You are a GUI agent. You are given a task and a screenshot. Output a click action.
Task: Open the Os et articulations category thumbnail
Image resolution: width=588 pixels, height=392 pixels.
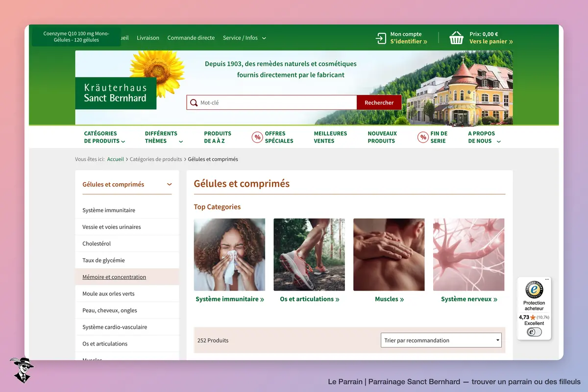click(x=309, y=255)
